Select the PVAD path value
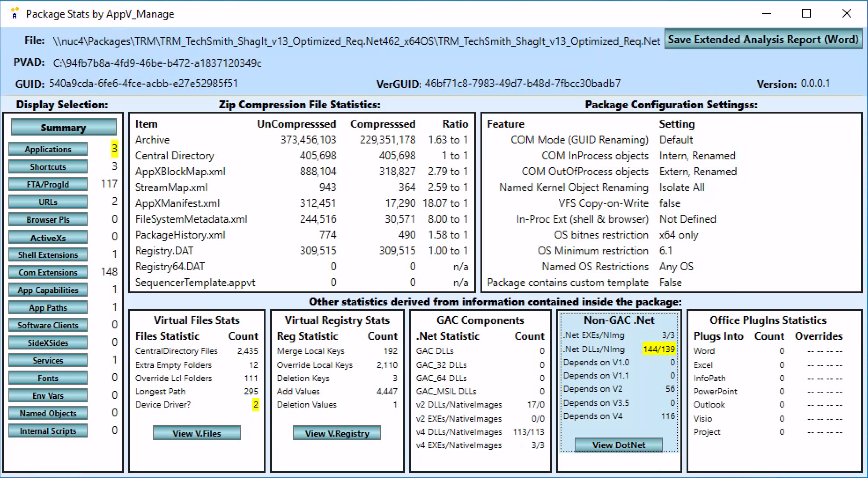The height and width of the screenshot is (478, 868). [x=157, y=63]
